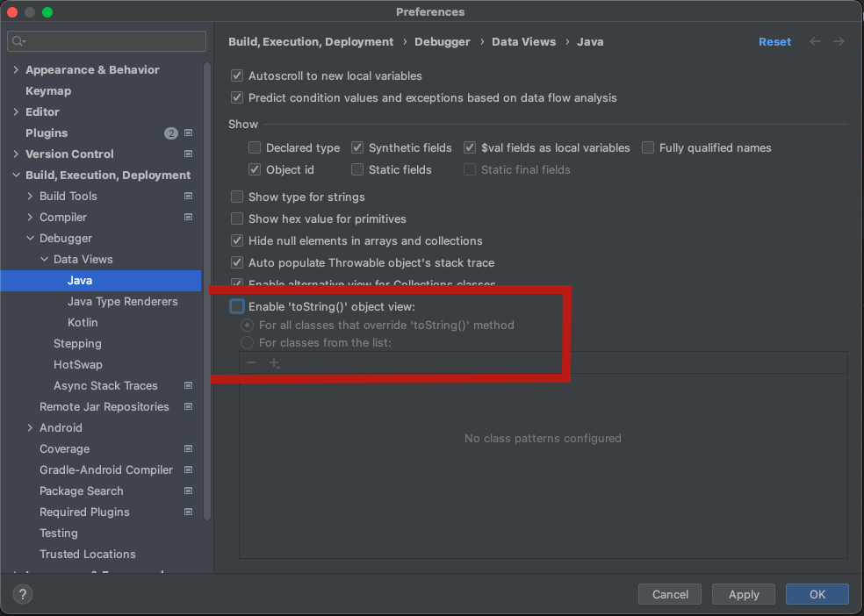Open Java Type Renderers settings page

[x=122, y=301]
